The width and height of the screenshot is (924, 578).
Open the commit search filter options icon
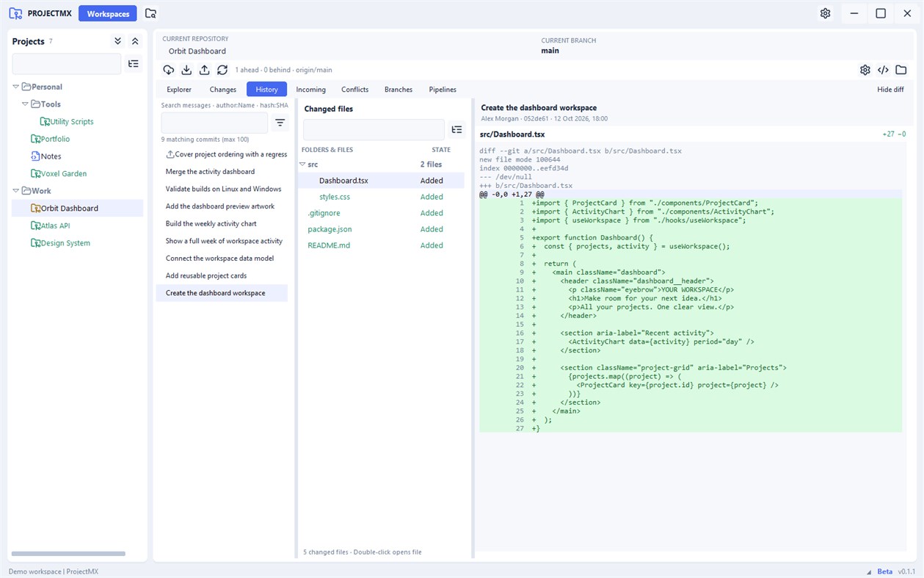coord(280,123)
